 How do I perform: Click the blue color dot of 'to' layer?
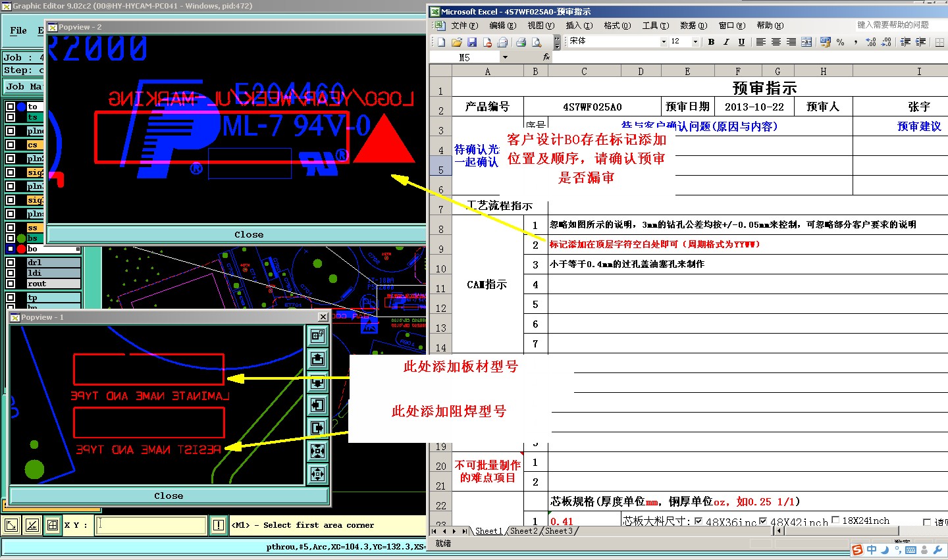21,107
